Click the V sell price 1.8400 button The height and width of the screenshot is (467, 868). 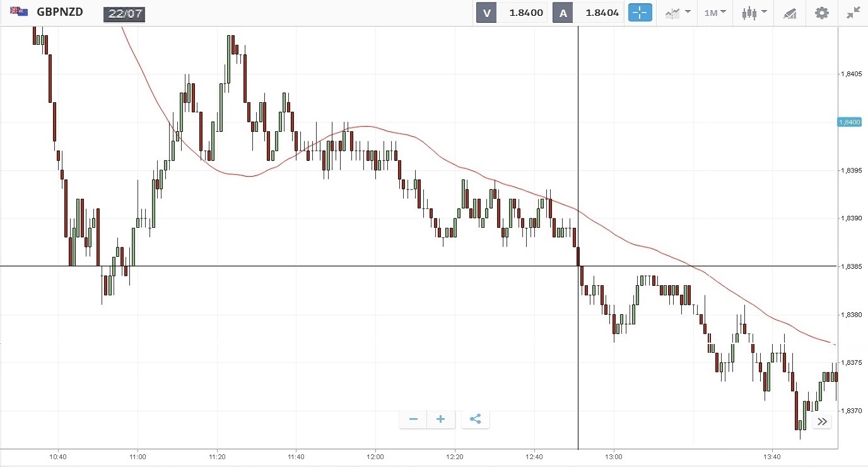(512, 13)
